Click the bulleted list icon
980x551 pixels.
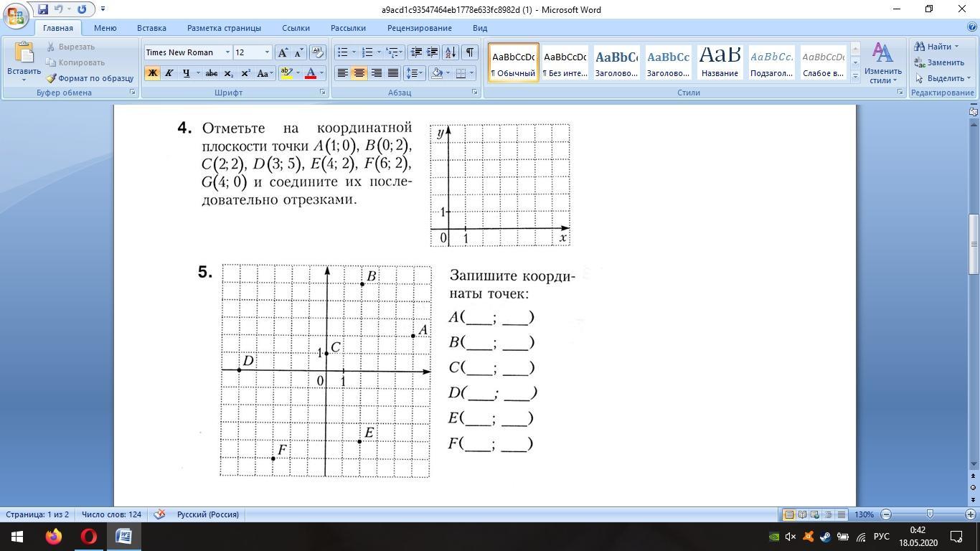343,52
